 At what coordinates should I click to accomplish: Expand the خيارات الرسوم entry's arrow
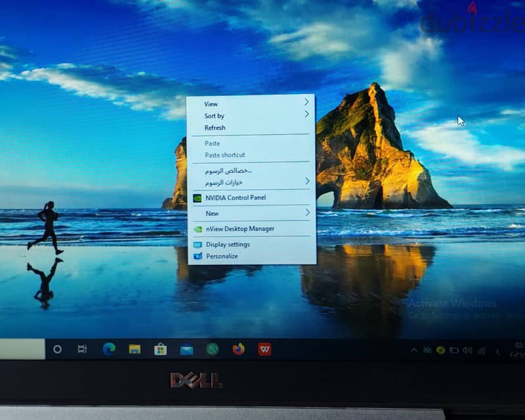pyautogui.click(x=307, y=181)
